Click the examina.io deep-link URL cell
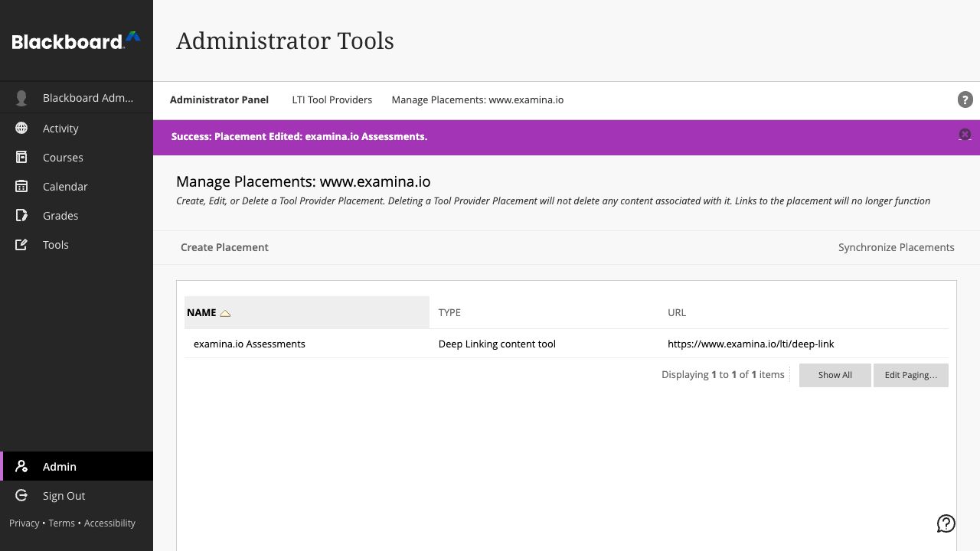The height and width of the screenshot is (551, 980). 751,344
